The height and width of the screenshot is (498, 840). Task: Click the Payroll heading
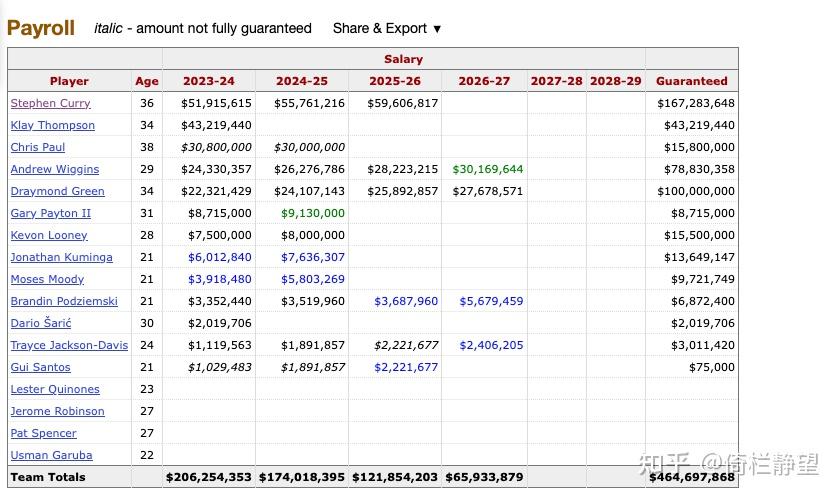click(x=41, y=28)
